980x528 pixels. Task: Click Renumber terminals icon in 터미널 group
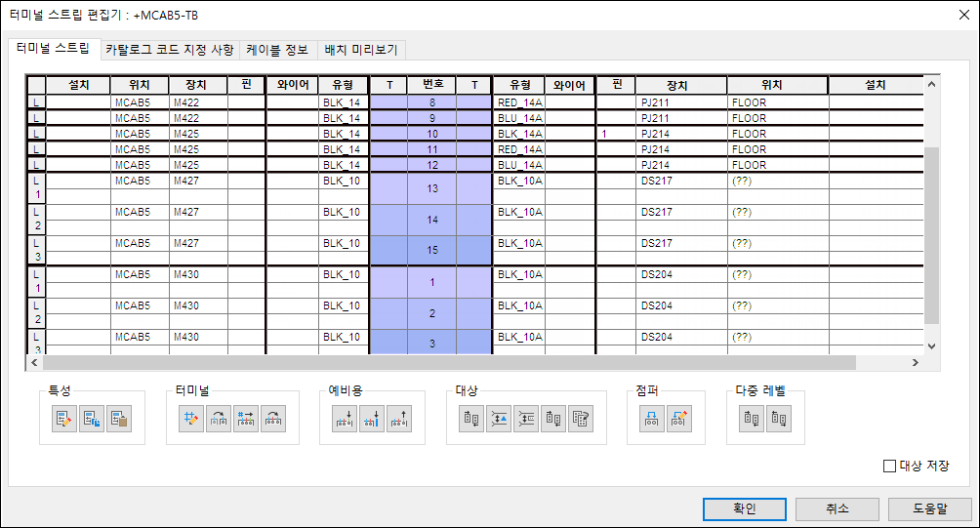point(246,419)
